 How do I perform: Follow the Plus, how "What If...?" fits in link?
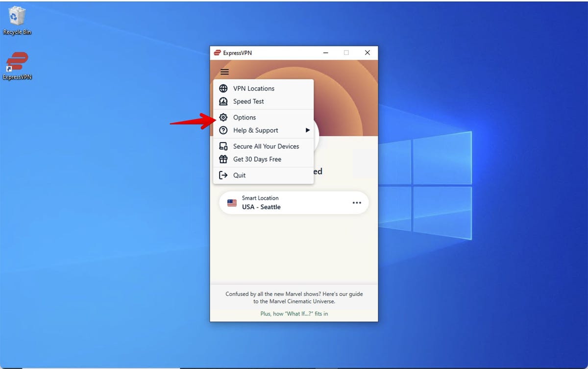[294, 314]
